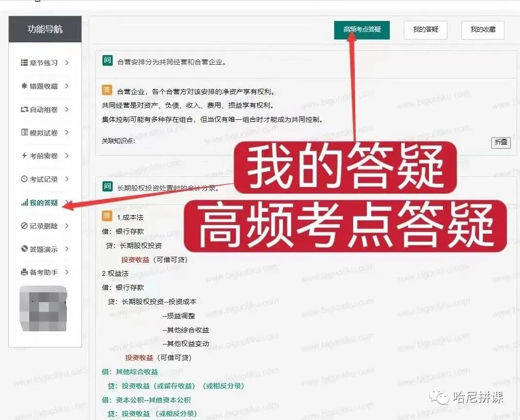Screen dimensions: 520x420
Task: Click the 答 badge beside 合营企业 answer
Action: (107, 90)
